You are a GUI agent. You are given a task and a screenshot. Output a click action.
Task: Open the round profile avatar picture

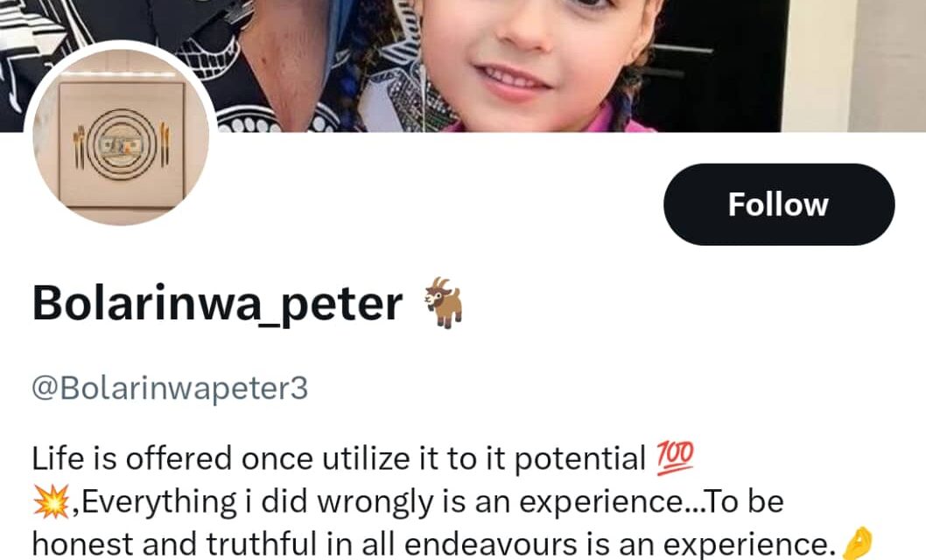pos(121,136)
